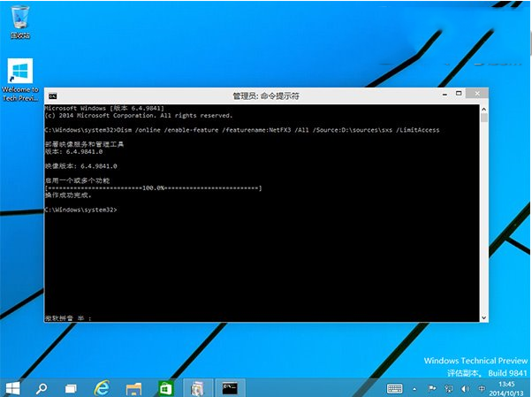Viewport: 532px width, 397px height.
Task: Click the '操作成功完成' message
Action: pyautogui.click(x=68, y=195)
